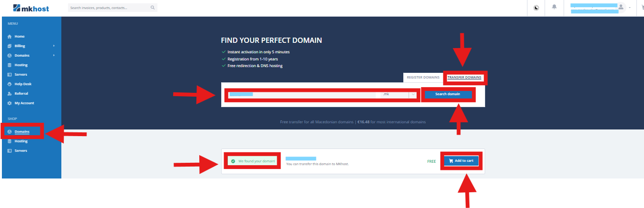Viewport: 644px width, 208px height.
Task: Click the mkhost logo
Action: (31, 8)
